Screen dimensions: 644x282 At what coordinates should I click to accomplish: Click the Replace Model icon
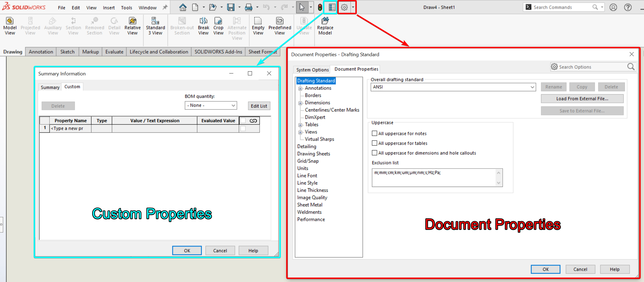click(325, 21)
